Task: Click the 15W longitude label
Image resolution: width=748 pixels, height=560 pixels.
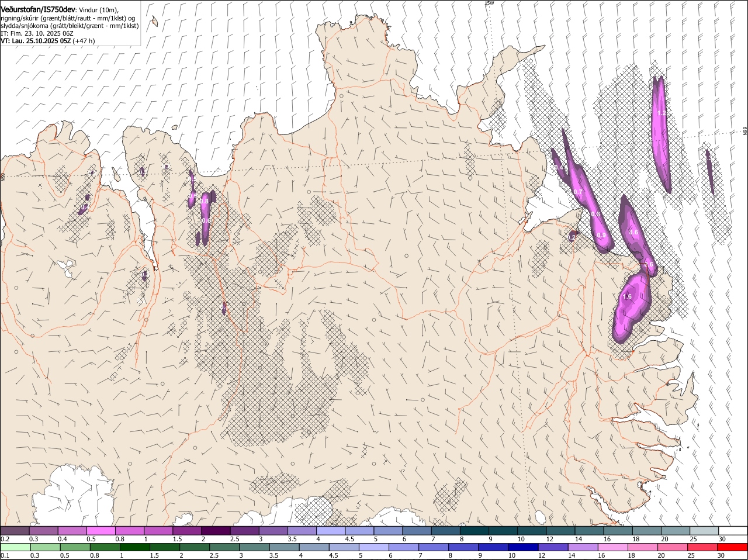Action: point(489,3)
